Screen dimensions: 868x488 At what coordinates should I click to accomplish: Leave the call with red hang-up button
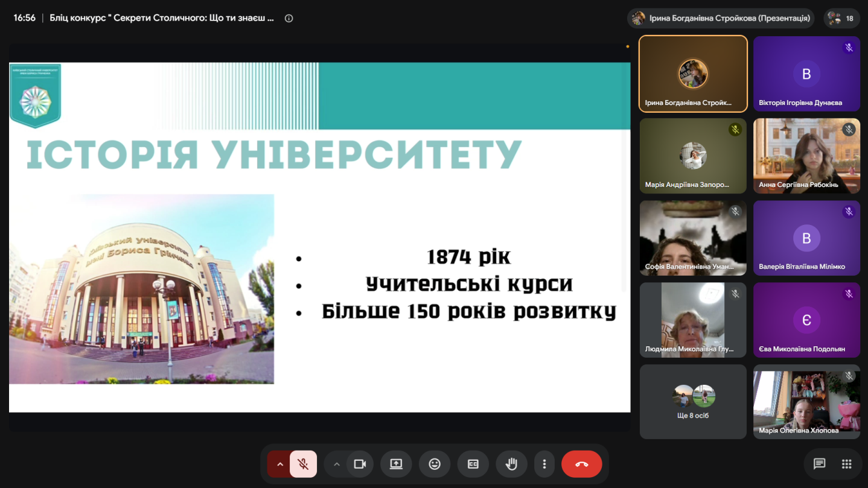coord(582,464)
